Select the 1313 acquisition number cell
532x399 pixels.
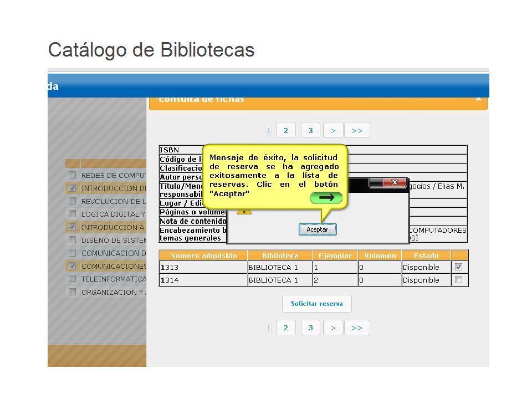pos(203,267)
